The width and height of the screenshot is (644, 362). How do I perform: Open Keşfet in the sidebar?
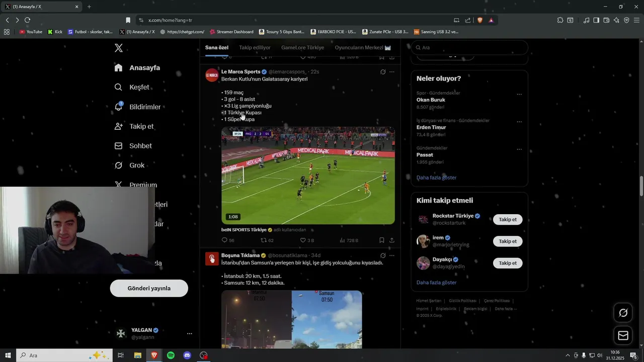pyautogui.click(x=132, y=87)
